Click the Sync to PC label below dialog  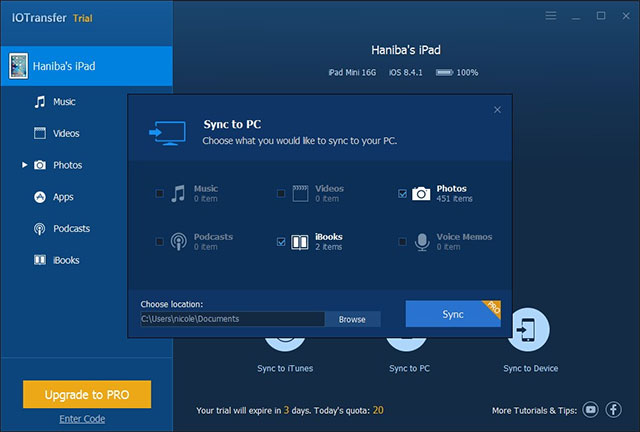click(409, 368)
